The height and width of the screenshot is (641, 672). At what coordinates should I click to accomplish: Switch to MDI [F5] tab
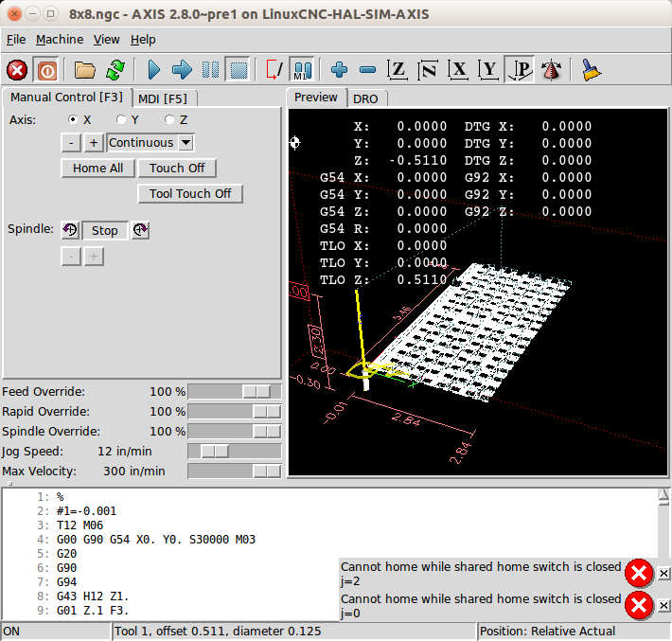tap(163, 99)
